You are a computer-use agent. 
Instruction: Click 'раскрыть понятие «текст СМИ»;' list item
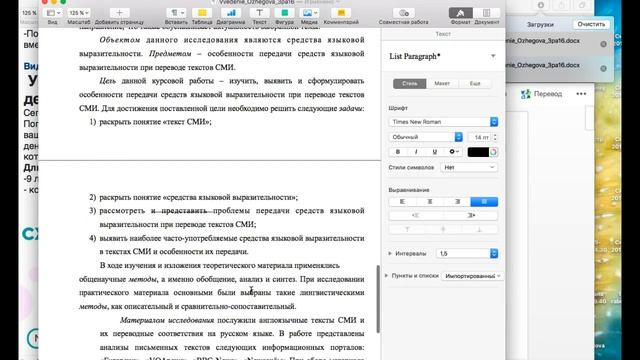[156, 122]
